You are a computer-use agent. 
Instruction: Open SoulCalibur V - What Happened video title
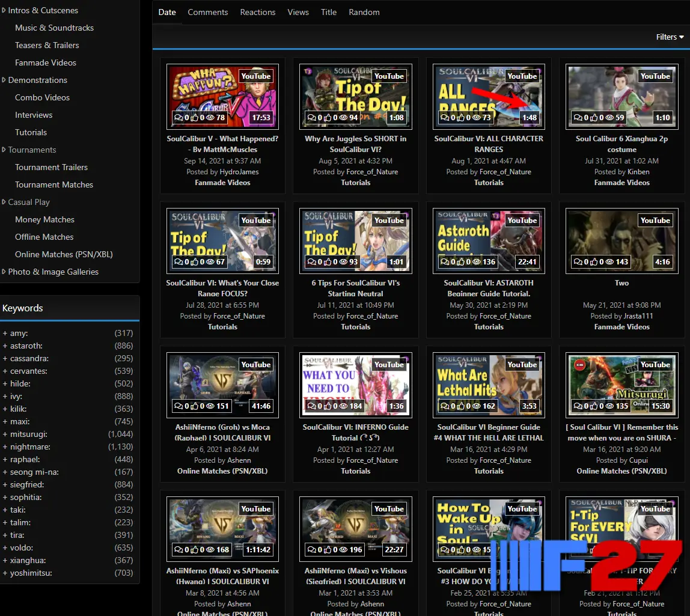[222, 144]
